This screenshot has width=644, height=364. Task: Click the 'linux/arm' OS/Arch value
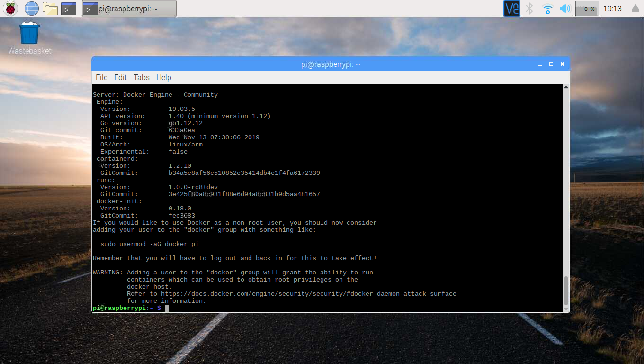[186, 145]
